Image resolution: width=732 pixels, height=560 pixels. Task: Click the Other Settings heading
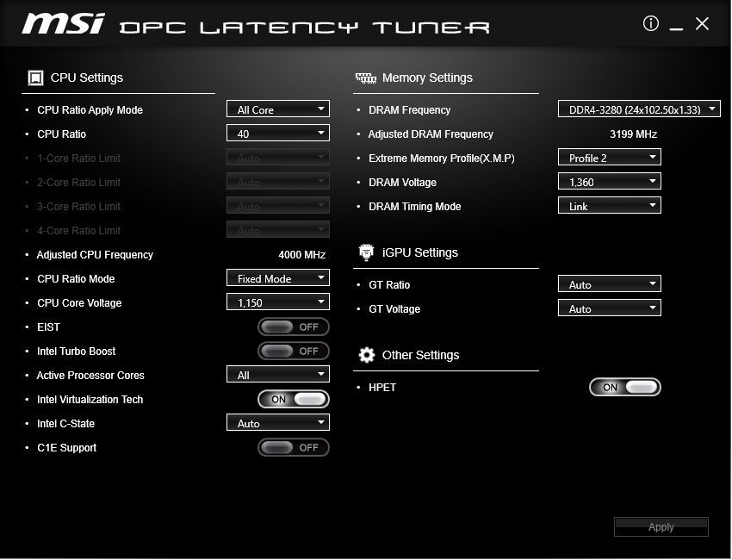[420, 355]
